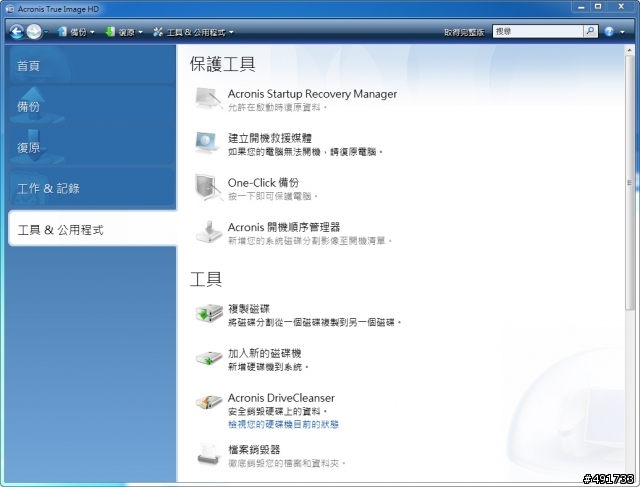The image size is (640, 487).
Task: Open 檔案銷毀器 tool
Action: [254, 450]
